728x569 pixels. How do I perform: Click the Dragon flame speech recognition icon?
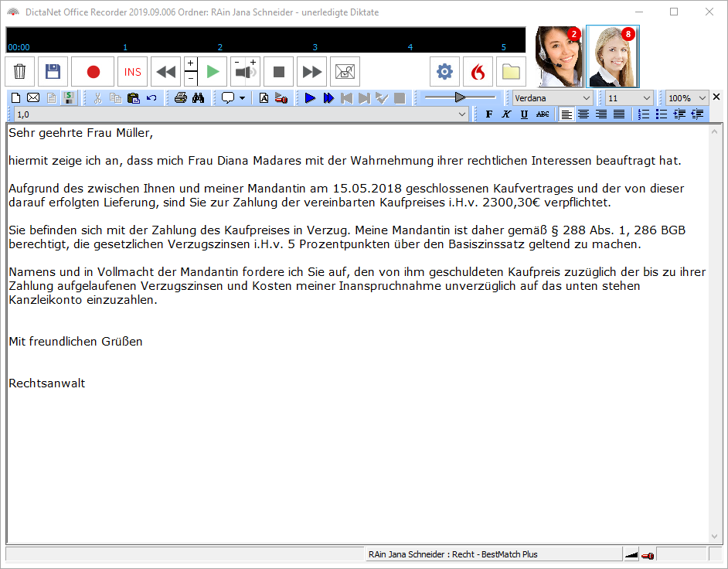pyautogui.click(x=478, y=72)
